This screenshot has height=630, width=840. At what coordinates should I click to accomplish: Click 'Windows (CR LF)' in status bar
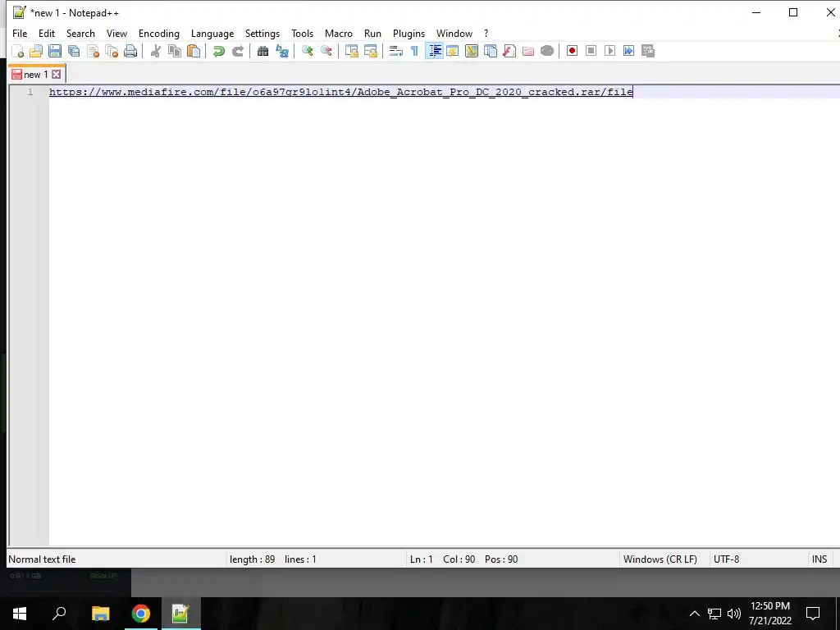coord(660,559)
